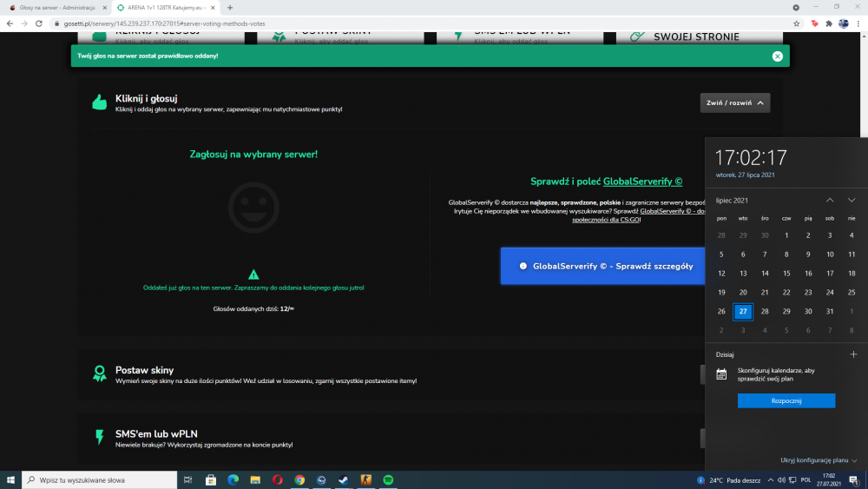Image resolution: width=868 pixels, height=489 pixels.
Task: Click the thumbs-up Kliknij i głosuj icon
Action: (100, 102)
